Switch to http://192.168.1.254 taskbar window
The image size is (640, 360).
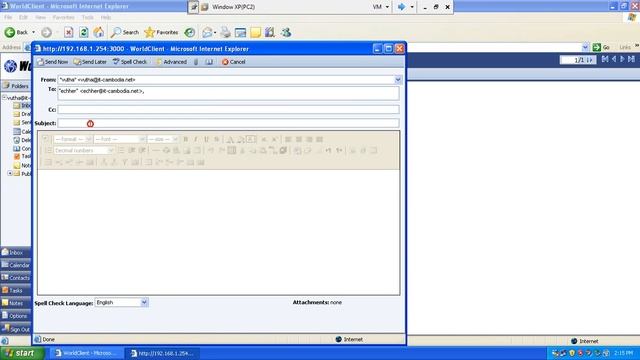(x=162, y=353)
